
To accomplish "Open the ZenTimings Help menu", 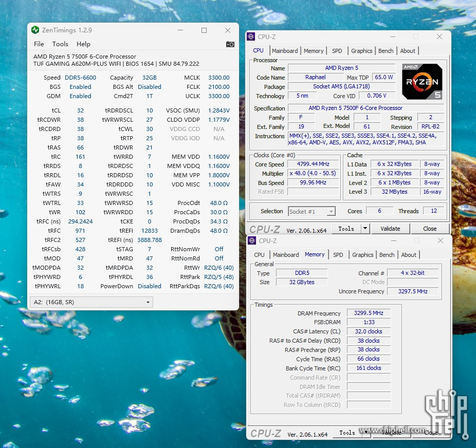I will click(x=83, y=44).
